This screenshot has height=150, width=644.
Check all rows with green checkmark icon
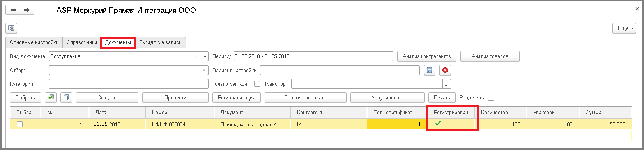coord(50,97)
